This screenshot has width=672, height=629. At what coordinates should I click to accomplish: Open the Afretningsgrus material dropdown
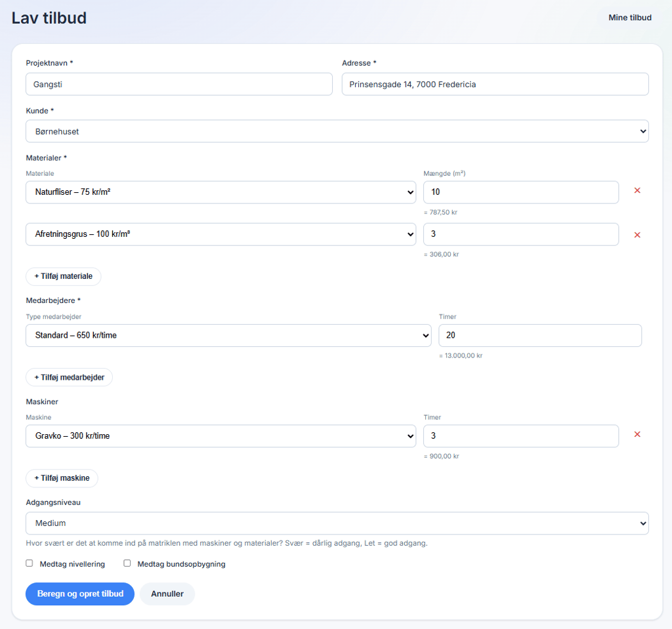coord(220,234)
